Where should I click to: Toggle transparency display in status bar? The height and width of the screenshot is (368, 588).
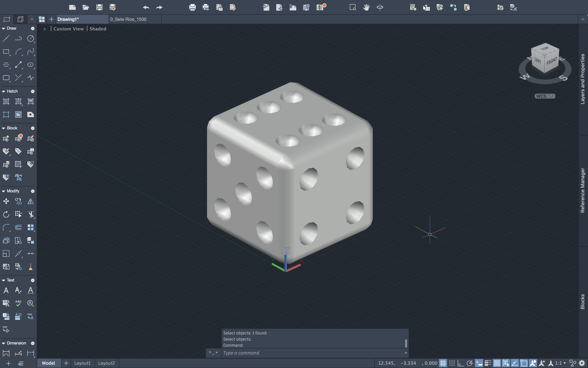(497, 363)
